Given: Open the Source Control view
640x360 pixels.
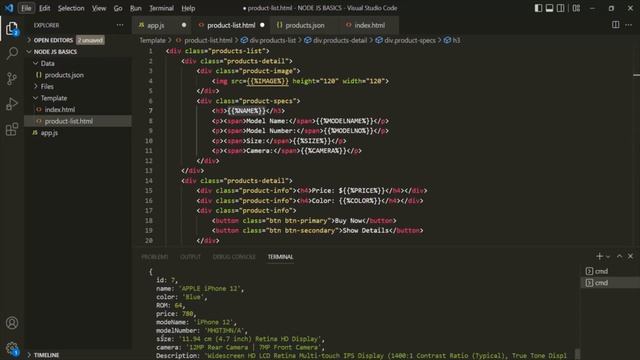Looking at the screenshot, I should (x=12, y=78).
